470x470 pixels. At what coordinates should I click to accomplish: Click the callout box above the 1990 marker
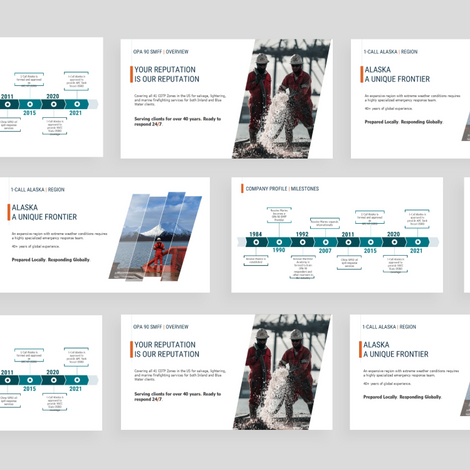pos(279,215)
